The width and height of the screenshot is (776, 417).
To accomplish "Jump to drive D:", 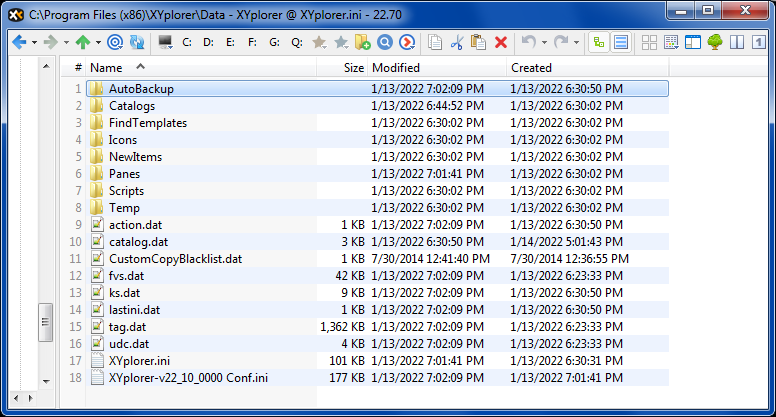I will 209,43.
